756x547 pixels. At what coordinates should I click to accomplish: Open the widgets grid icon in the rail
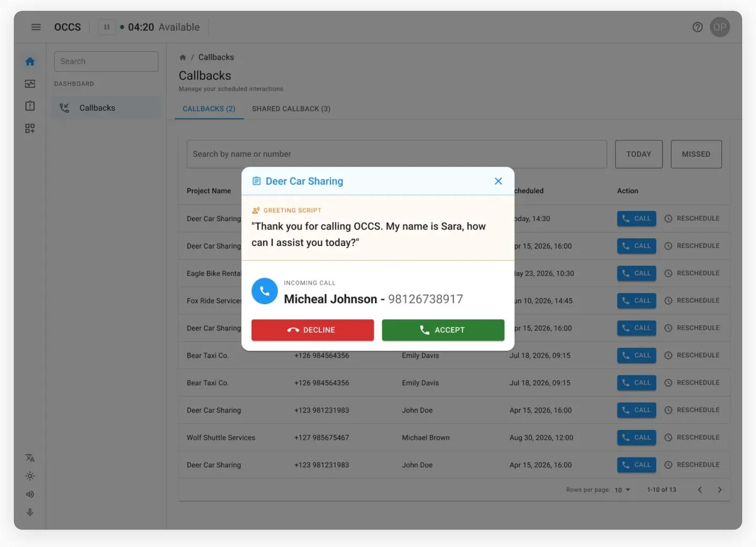pyautogui.click(x=30, y=128)
